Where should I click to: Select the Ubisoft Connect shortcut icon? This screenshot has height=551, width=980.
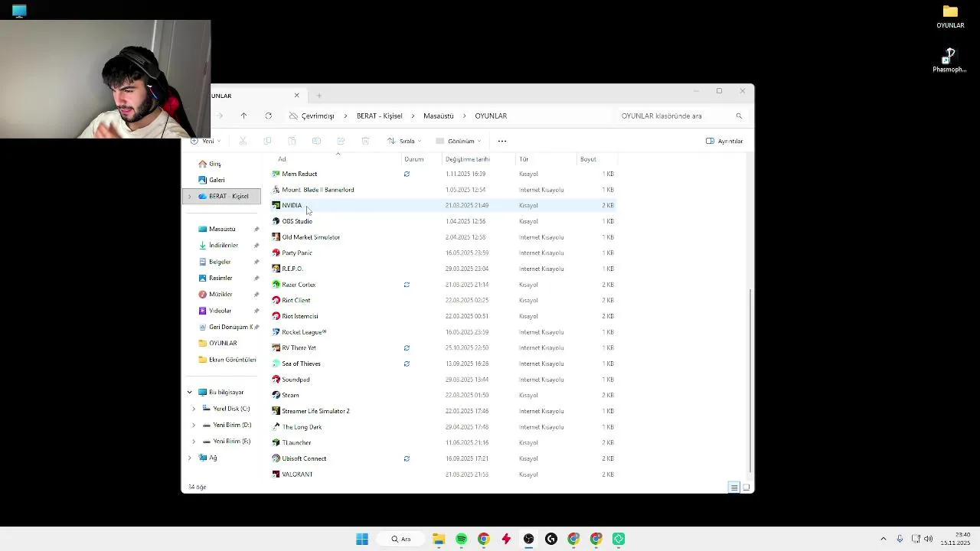coord(276,458)
